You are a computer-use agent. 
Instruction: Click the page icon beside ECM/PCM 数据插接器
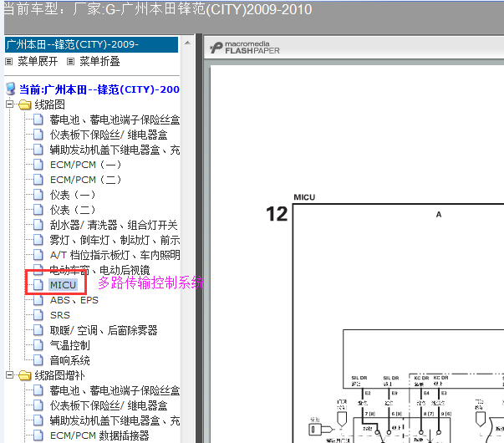[38, 435]
